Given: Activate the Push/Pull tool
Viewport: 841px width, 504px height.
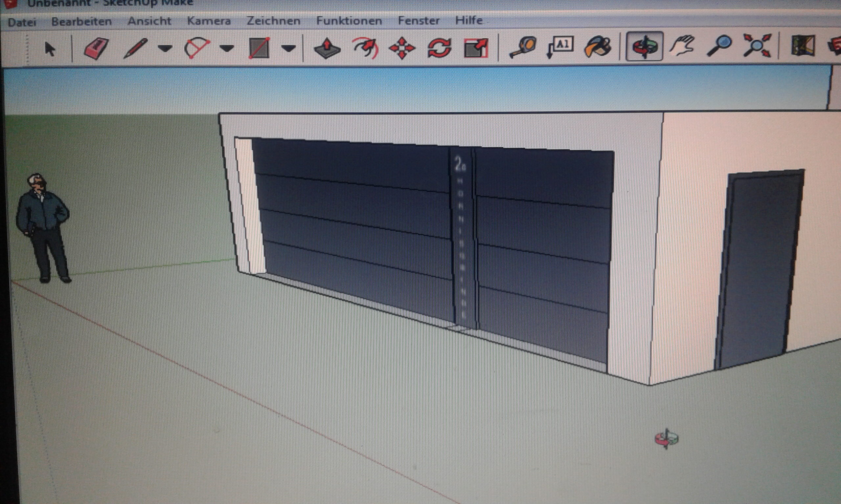Looking at the screenshot, I should tap(327, 49).
